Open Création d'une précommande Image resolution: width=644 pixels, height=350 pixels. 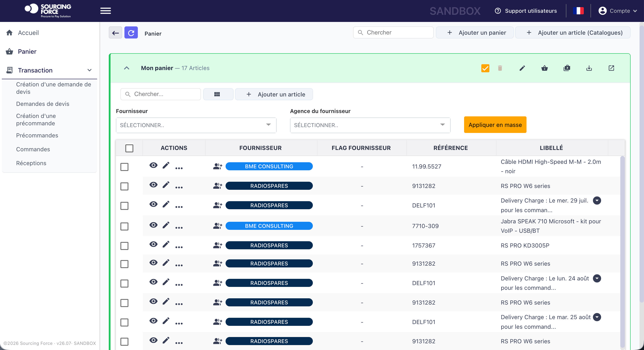[x=36, y=120]
